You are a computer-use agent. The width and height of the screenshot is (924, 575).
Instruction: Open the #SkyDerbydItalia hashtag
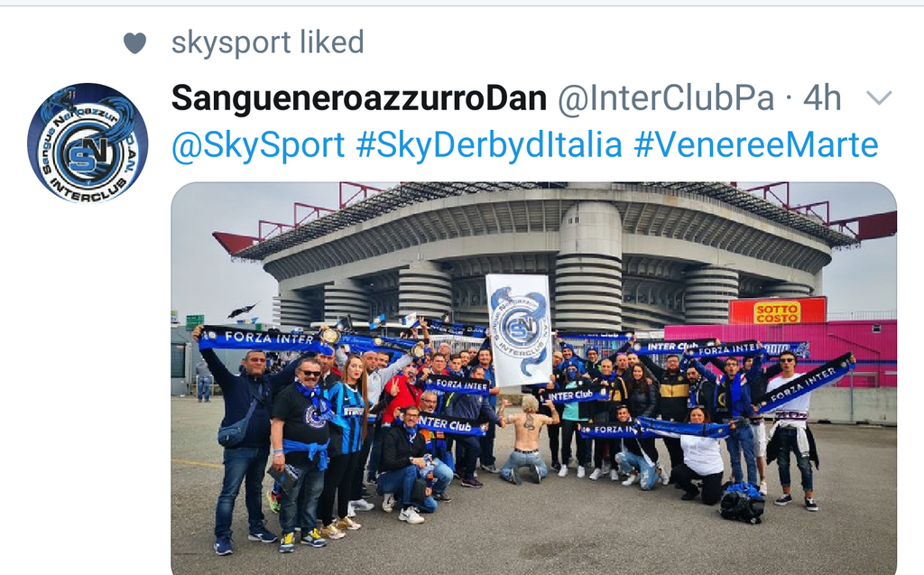click(489, 145)
